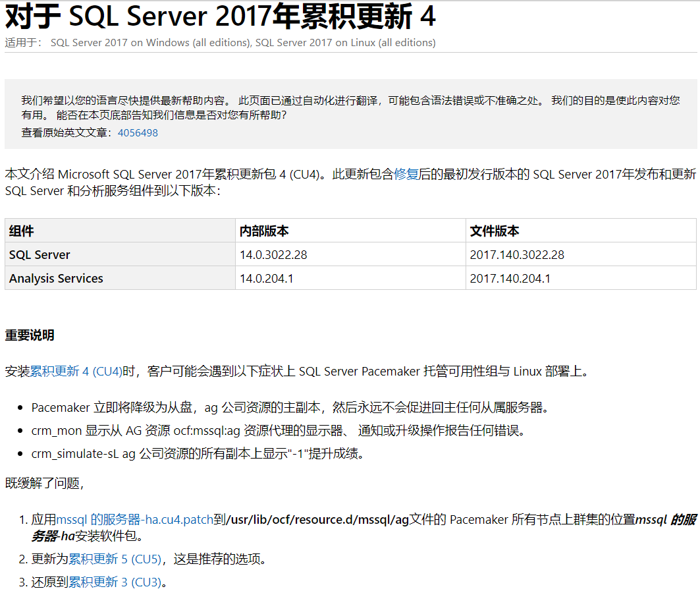Click the 文件版本 column header
Image resolution: width=700 pixels, height=591 pixels.
pyautogui.click(x=491, y=230)
